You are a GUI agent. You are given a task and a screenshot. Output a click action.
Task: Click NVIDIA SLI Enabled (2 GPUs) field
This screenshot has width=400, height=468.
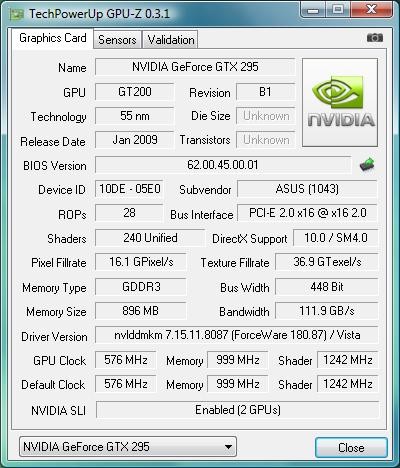[238, 410]
